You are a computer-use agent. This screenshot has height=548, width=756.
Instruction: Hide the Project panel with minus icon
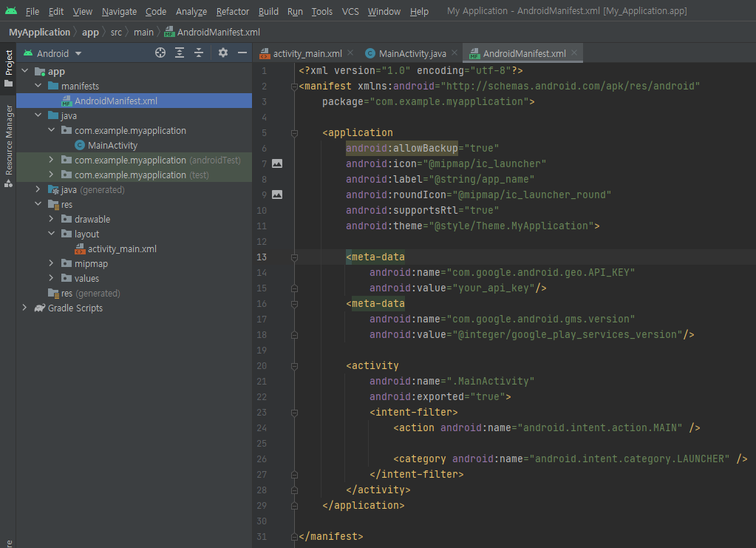242,53
